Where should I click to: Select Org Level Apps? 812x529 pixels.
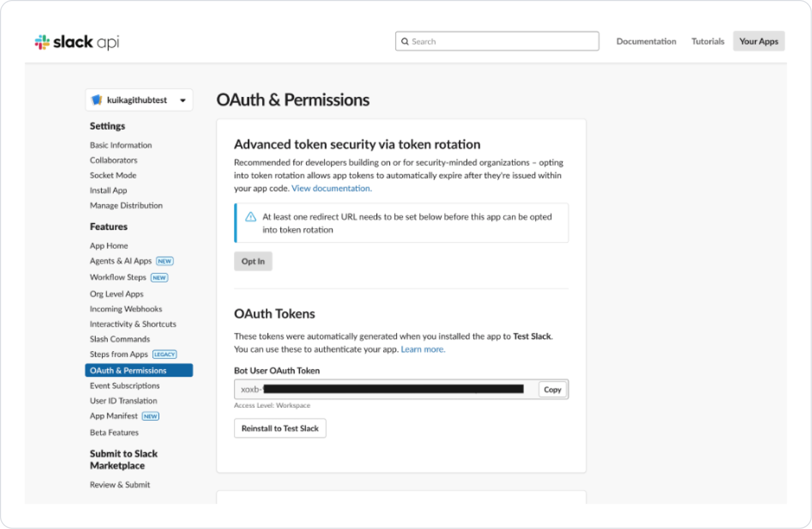(x=116, y=294)
